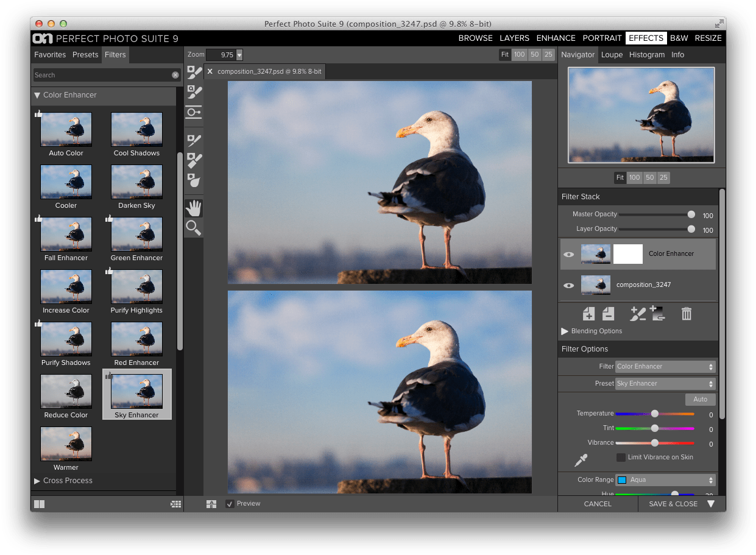Uncheck the Preview checkbox
756x555 pixels.
tap(230, 503)
